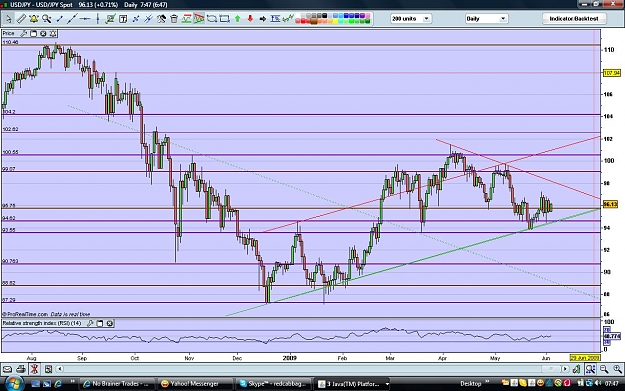Click the Indicator Backtest button
This screenshot has height=391, width=625.
(x=574, y=19)
